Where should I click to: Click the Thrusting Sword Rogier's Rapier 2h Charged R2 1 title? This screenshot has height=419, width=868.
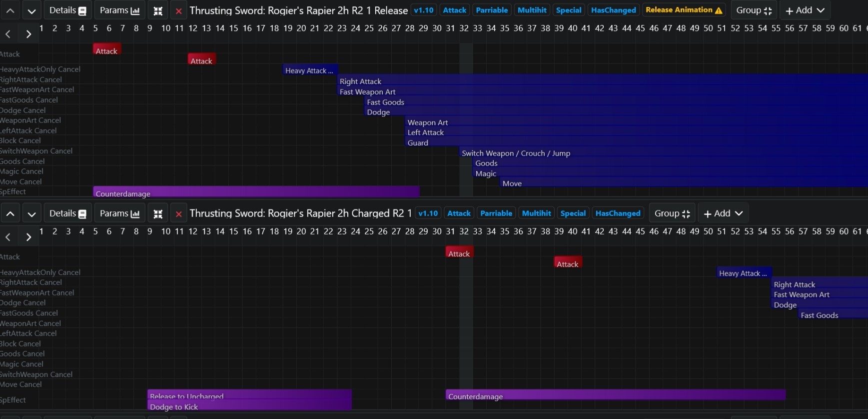coord(300,213)
